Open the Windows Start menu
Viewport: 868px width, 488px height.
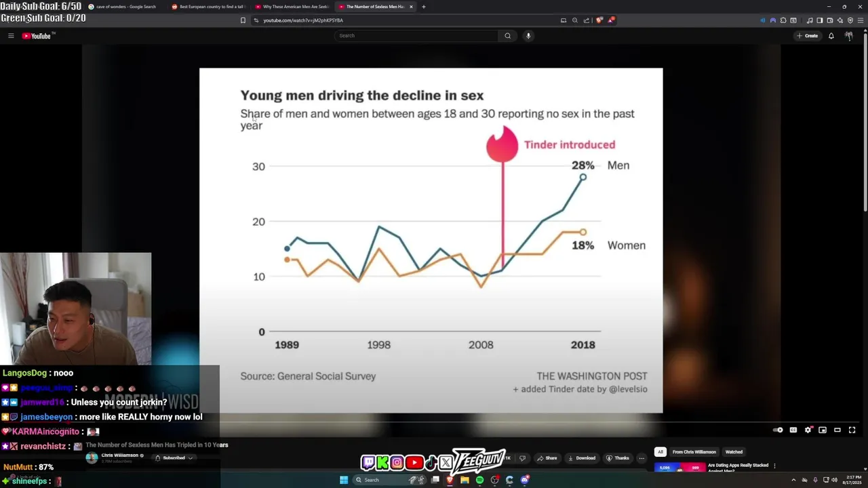click(x=344, y=480)
